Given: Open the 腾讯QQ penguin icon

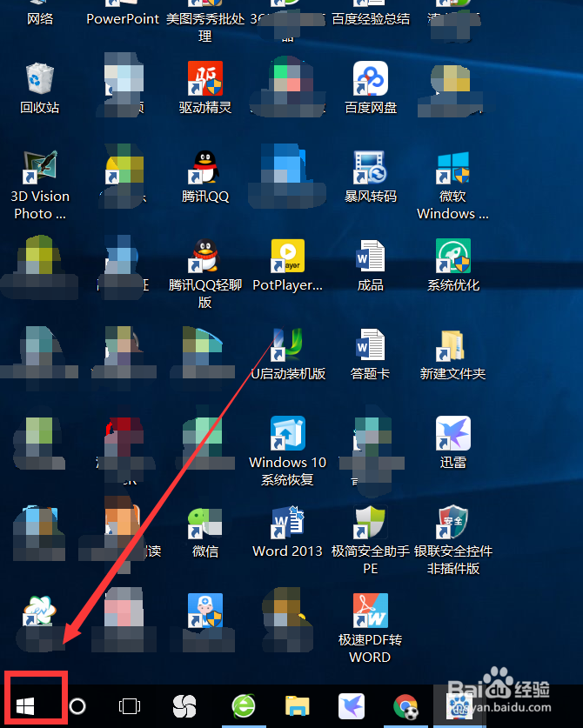Looking at the screenshot, I should point(204,167).
